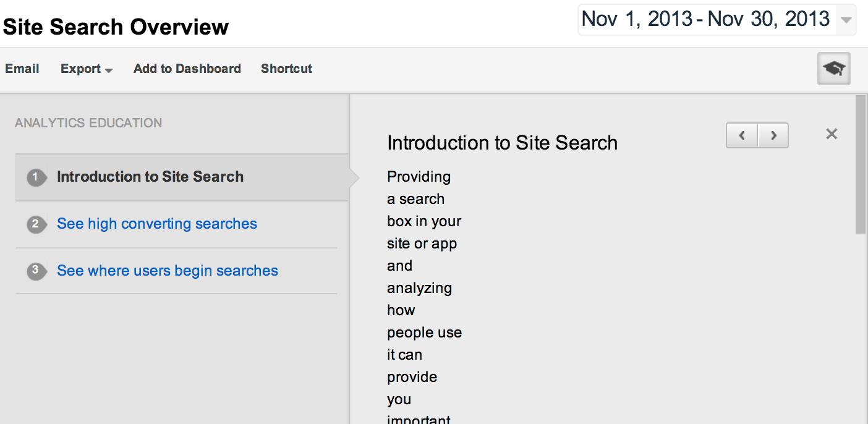Open the Export dropdown menu
The height and width of the screenshot is (424, 868).
click(x=87, y=69)
